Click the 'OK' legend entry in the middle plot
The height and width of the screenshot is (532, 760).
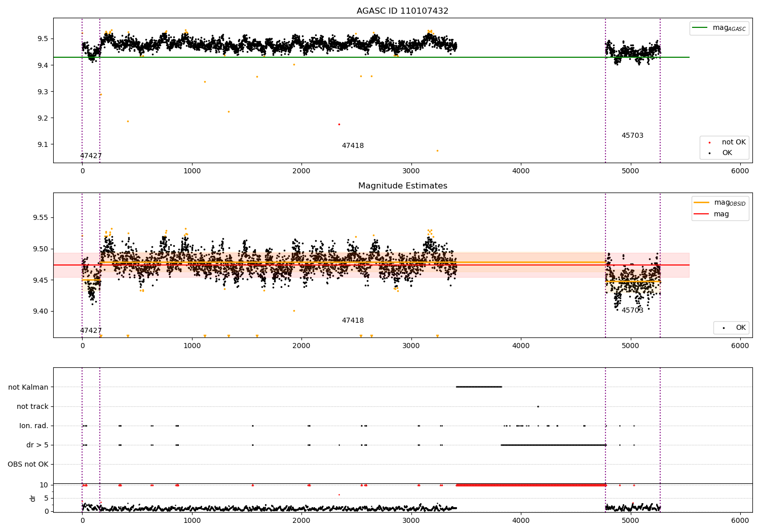(x=741, y=328)
